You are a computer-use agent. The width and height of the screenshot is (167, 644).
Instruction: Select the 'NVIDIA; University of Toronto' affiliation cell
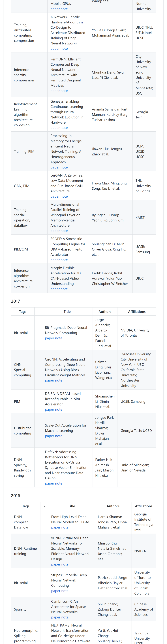point(137,333)
